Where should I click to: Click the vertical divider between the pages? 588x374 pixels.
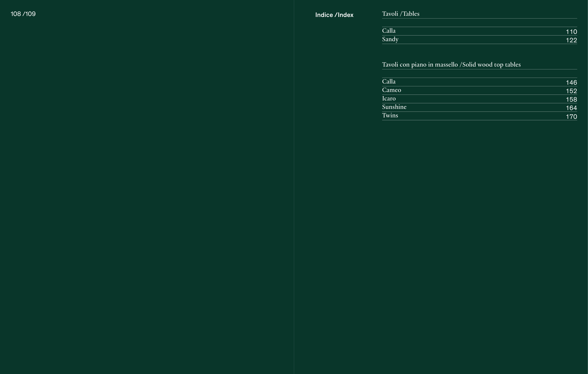click(x=294, y=187)
